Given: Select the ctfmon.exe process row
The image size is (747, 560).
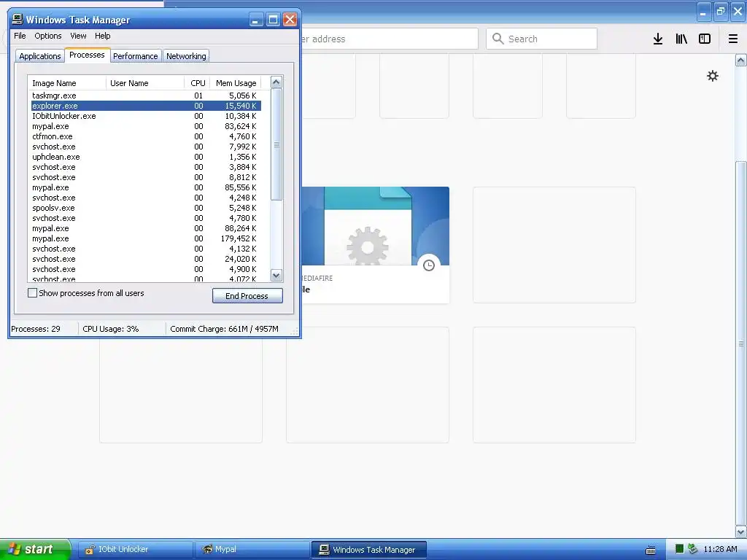Looking at the screenshot, I should point(146,136).
